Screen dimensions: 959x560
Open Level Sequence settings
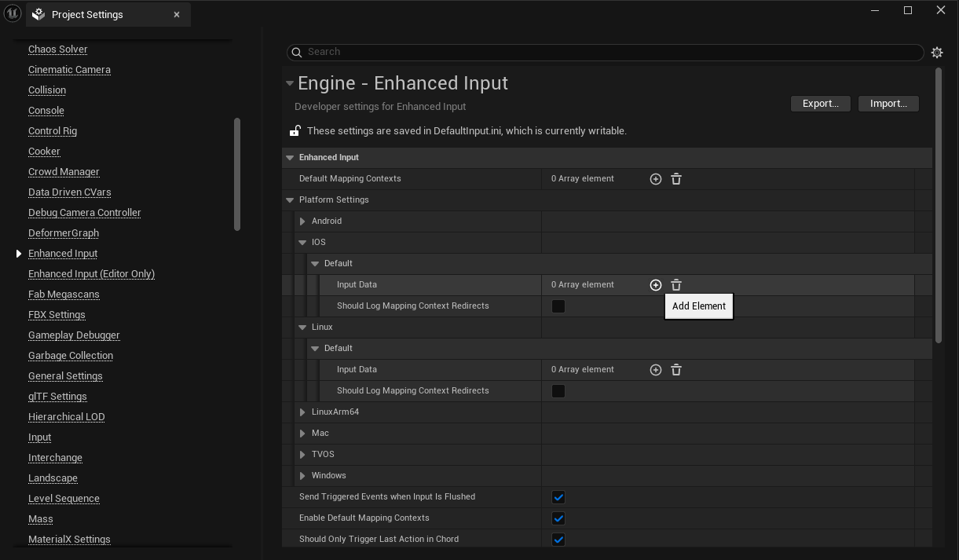64,498
